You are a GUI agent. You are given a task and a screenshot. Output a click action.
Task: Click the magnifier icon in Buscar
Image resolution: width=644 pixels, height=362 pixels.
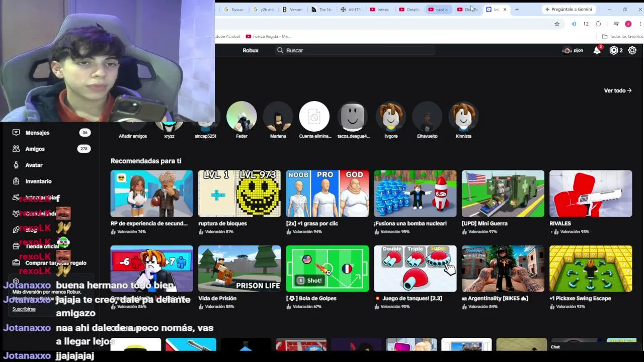(280, 50)
